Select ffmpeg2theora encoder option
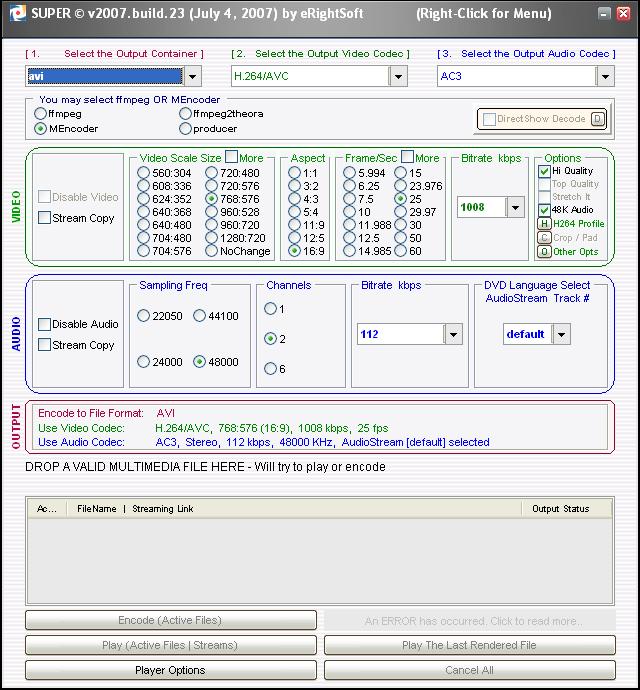 click(x=185, y=114)
